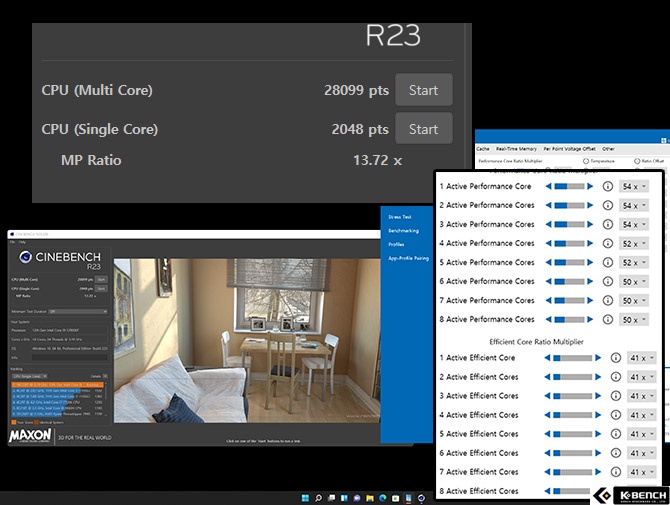Select Stress Test in blue sidebar
This screenshot has height=505, width=670.
400,217
